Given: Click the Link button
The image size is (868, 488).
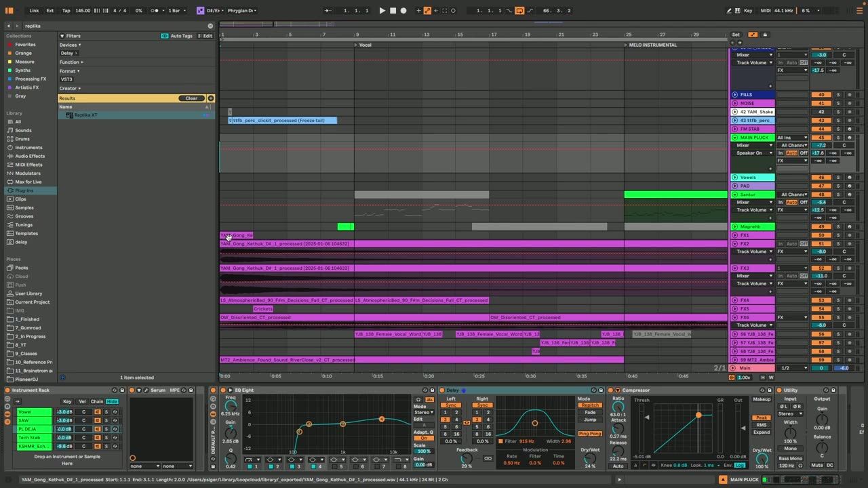Looking at the screenshot, I should point(34,11).
